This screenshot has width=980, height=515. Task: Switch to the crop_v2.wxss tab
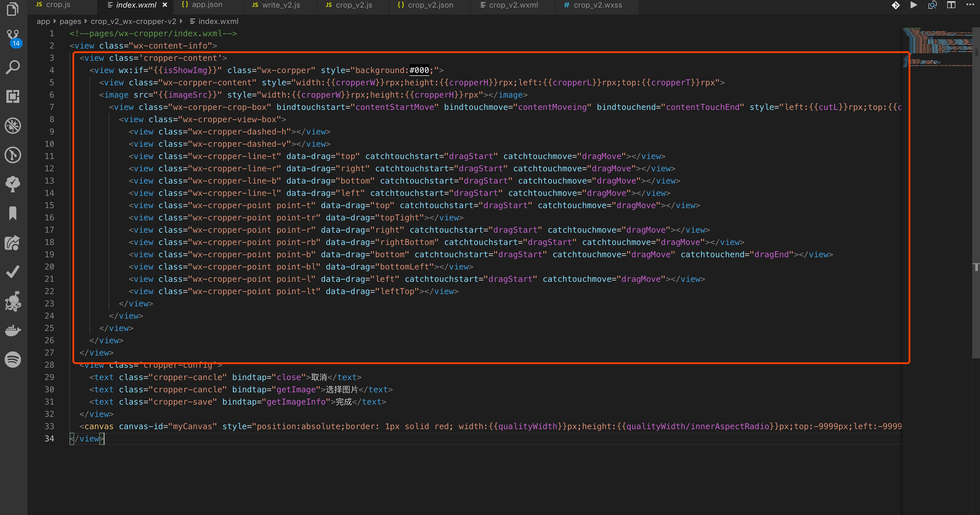tap(597, 5)
